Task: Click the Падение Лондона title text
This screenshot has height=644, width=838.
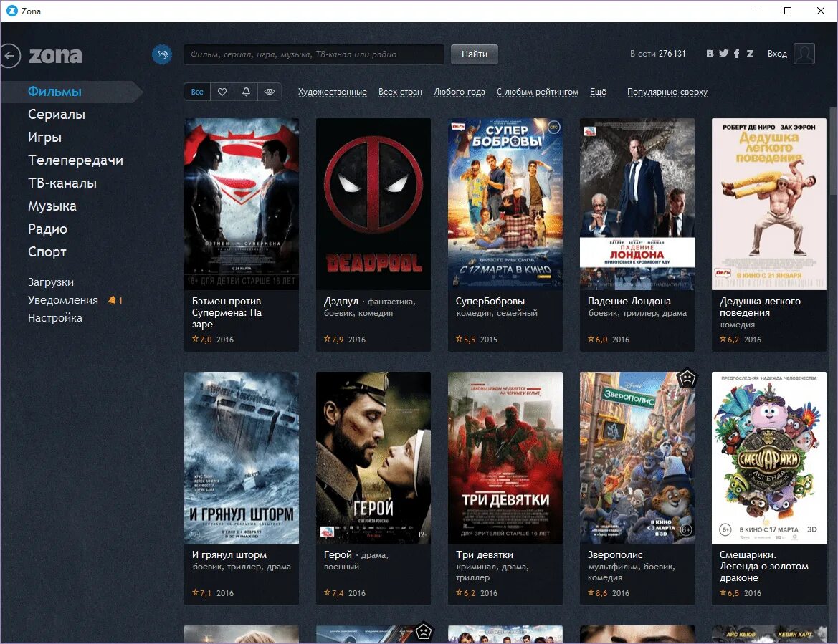Action: pyautogui.click(x=629, y=301)
